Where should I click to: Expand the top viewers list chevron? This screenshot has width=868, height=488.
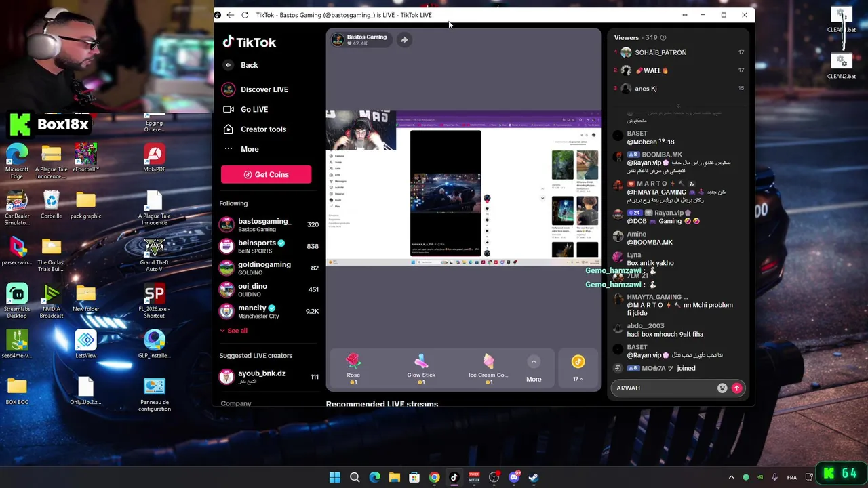click(678, 104)
